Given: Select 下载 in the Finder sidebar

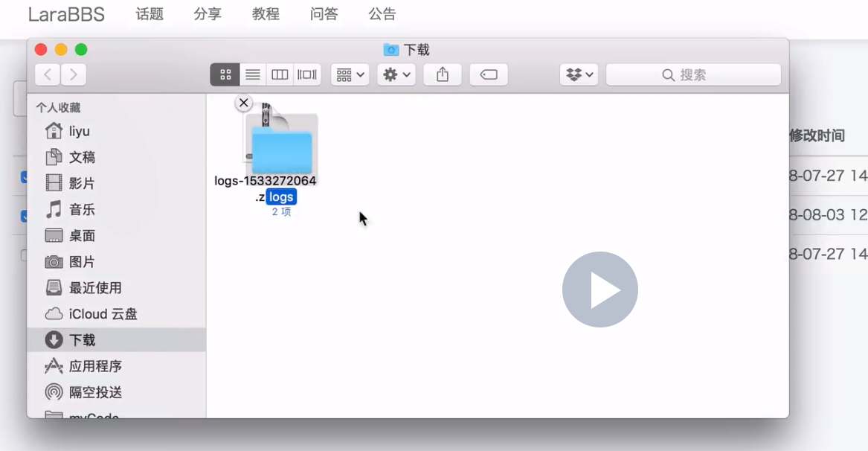Looking at the screenshot, I should [x=116, y=339].
